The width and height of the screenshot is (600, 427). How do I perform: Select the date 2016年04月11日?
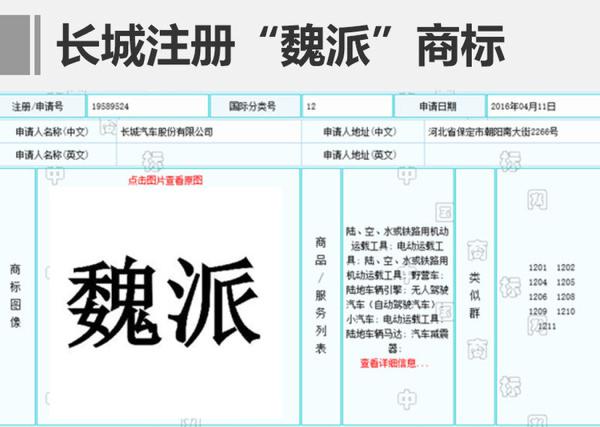523,106
